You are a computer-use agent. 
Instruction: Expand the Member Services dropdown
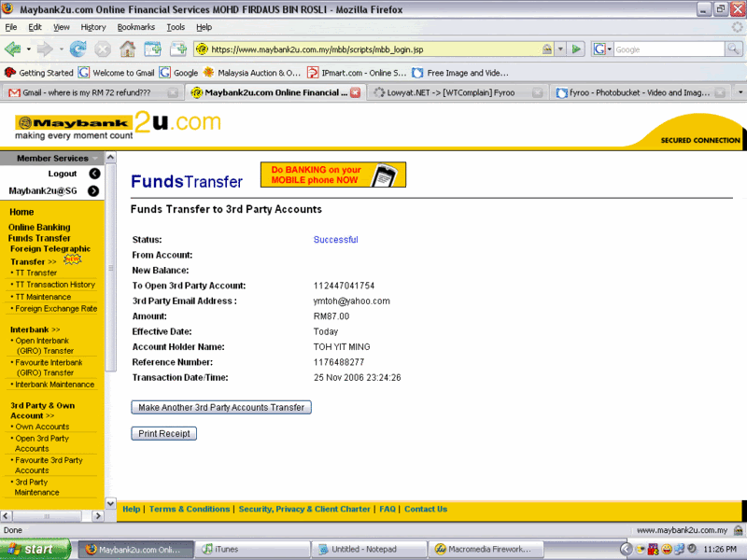pos(94,159)
